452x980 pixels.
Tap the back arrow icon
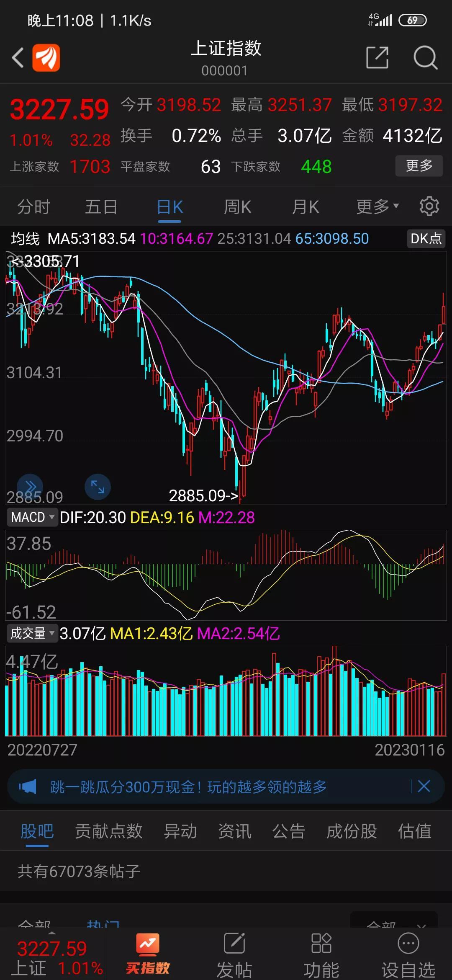pyautogui.click(x=18, y=58)
